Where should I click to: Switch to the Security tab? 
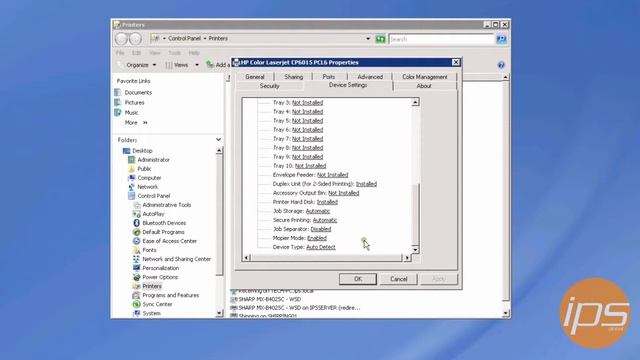coord(269,86)
